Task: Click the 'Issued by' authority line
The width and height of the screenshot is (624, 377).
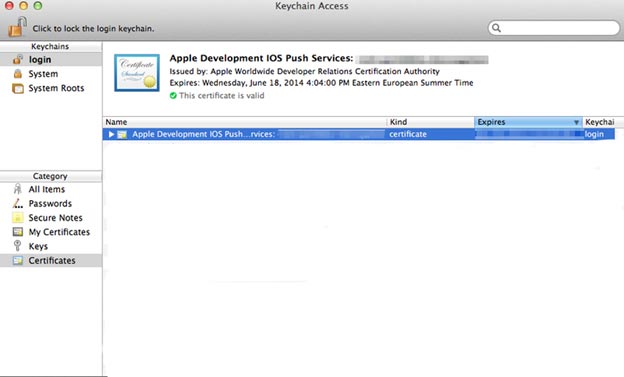Action: coord(304,71)
